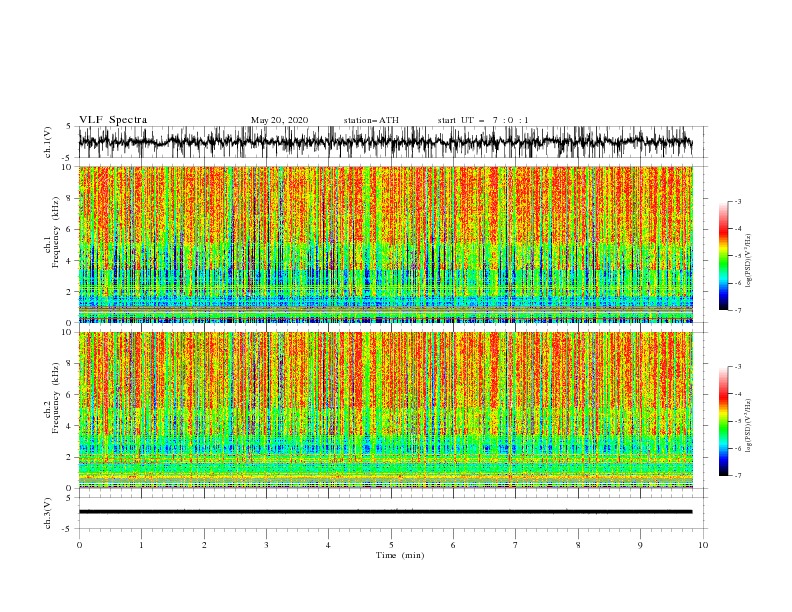792x612 pixels.
Task: Click the "8" kHz tick on ch.1 frequency axis
Action: point(71,198)
